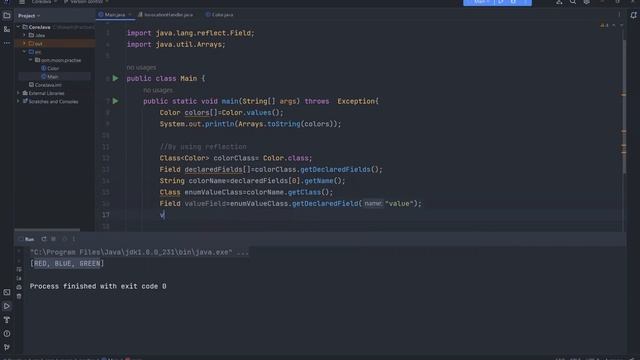Click the warnings count inspection widget

(604, 25)
